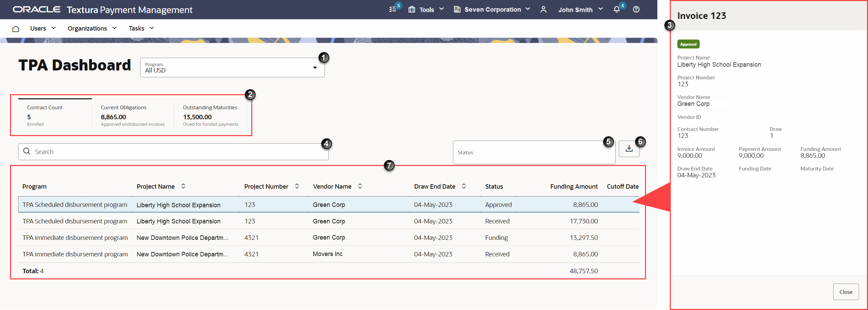868x310 pixels.
Task: Open the Status filter field
Action: point(534,152)
